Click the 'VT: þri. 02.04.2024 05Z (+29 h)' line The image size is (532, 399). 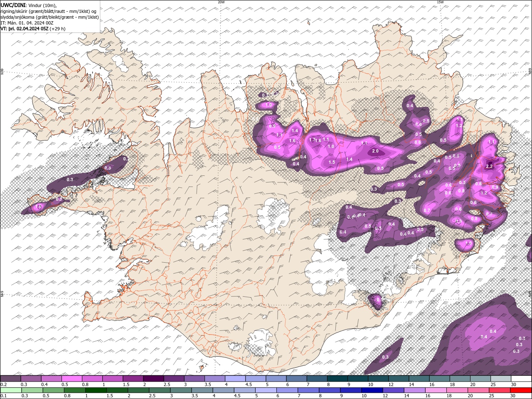click(x=33, y=29)
